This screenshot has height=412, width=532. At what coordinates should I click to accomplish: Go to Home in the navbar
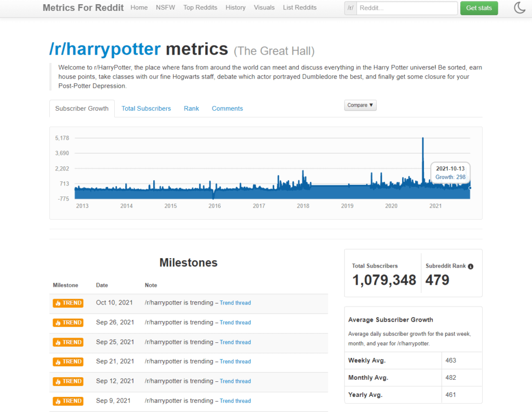click(x=139, y=7)
